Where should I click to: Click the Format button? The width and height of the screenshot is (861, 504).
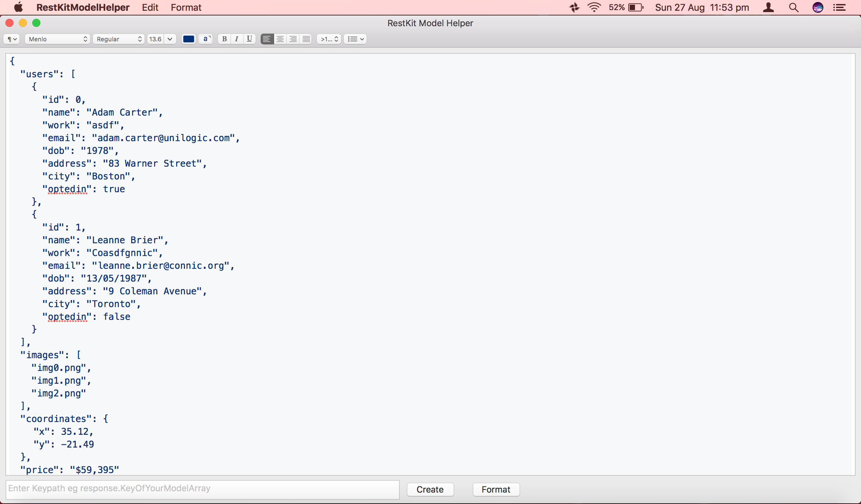[496, 489]
